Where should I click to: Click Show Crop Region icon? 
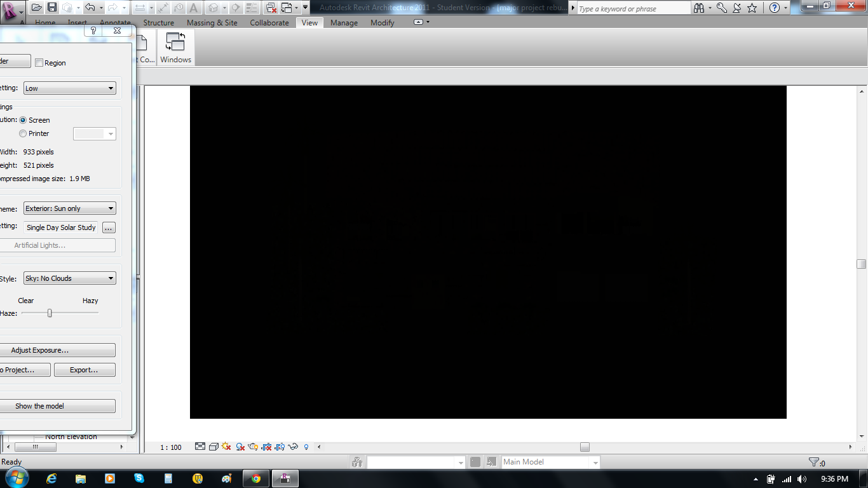pos(280,447)
